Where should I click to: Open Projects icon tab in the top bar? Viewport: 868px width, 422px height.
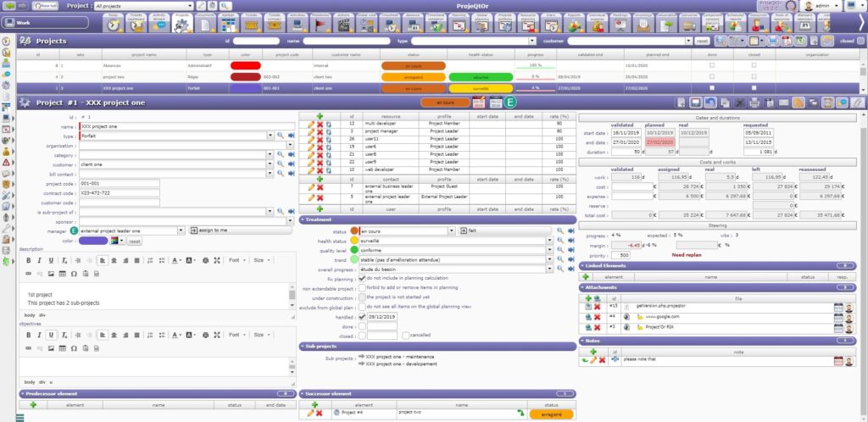(182, 24)
